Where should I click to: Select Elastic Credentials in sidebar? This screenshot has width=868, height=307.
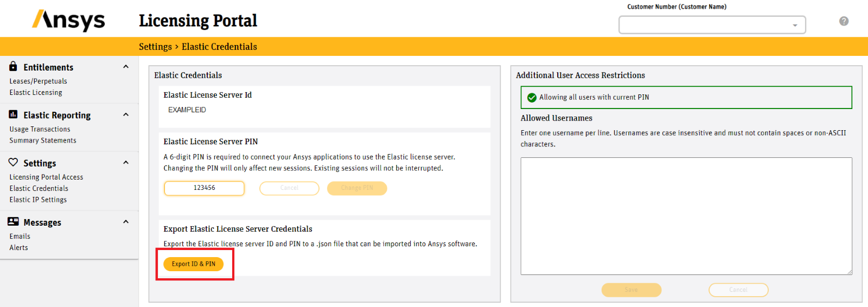[x=39, y=189]
